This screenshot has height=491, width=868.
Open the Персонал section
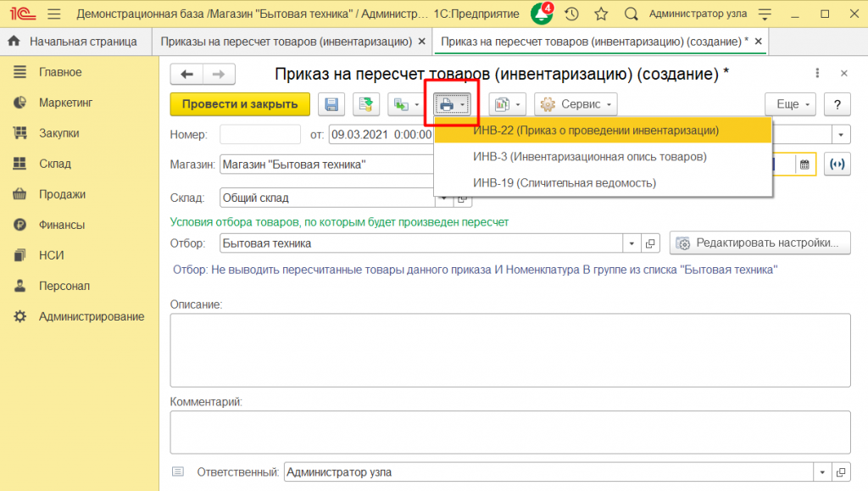click(64, 286)
